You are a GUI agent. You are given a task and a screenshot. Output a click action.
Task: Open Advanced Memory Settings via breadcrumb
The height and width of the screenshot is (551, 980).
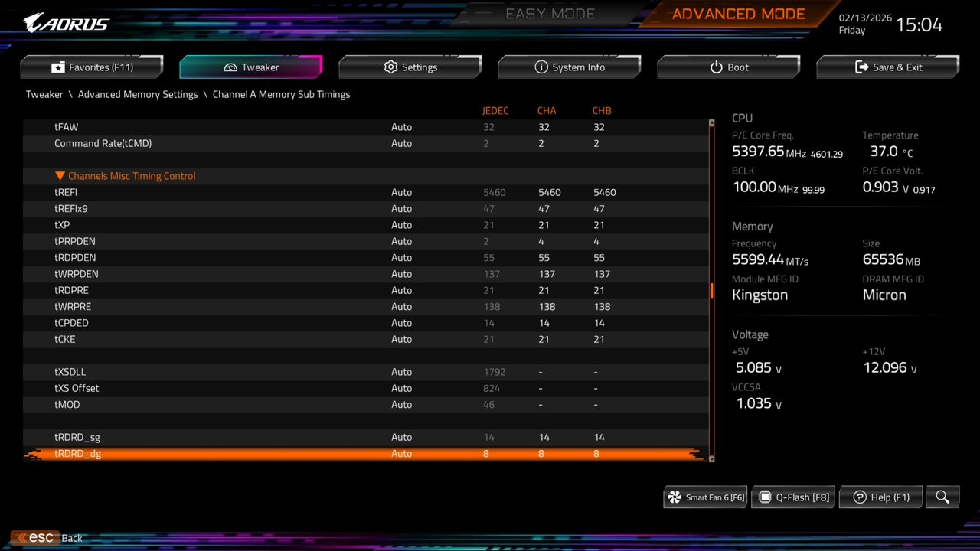[138, 94]
